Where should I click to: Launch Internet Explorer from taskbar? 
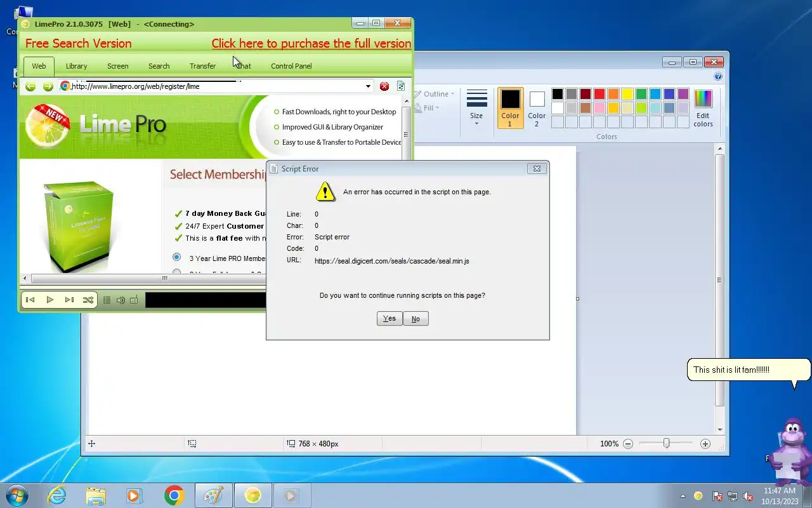(57, 495)
